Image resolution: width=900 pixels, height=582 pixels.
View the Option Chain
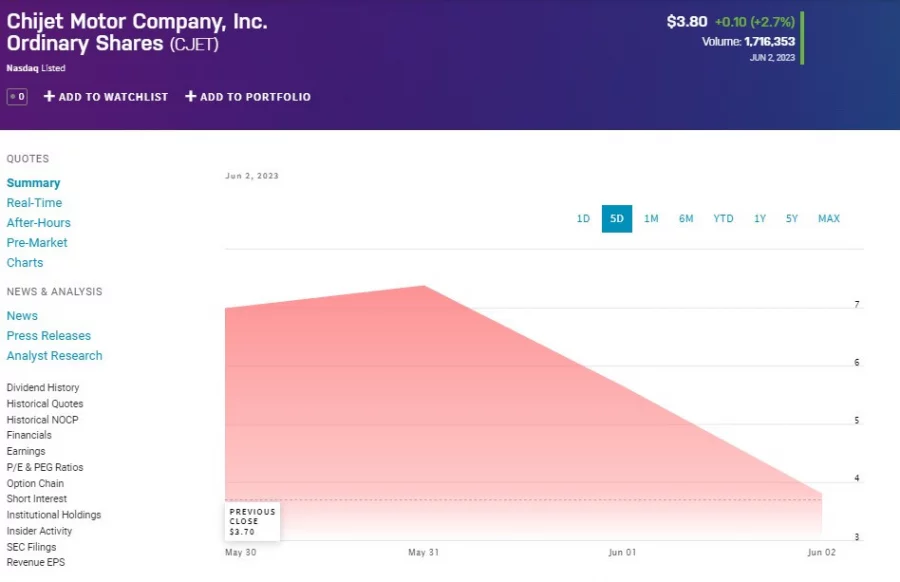point(35,483)
